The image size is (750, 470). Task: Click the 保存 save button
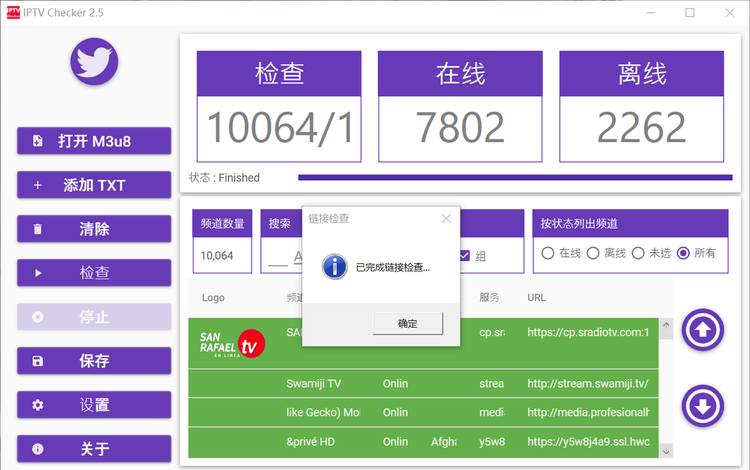[x=94, y=361]
